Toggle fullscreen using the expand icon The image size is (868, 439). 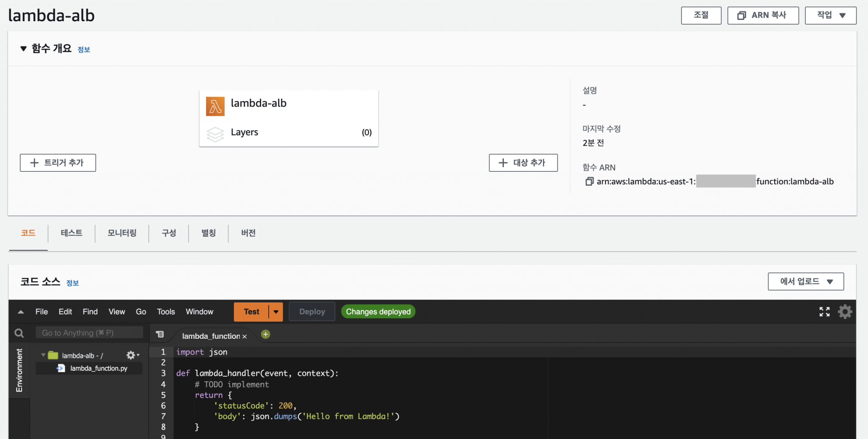824,311
